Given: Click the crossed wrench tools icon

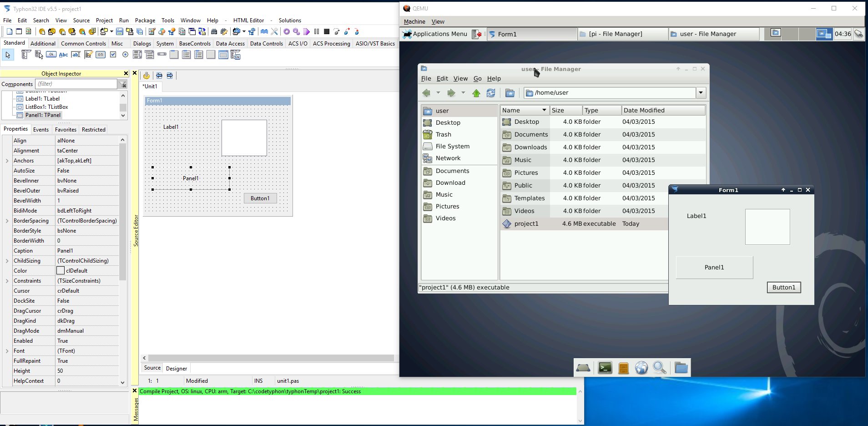Looking at the screenshot, I should click(x=274, y=31).
